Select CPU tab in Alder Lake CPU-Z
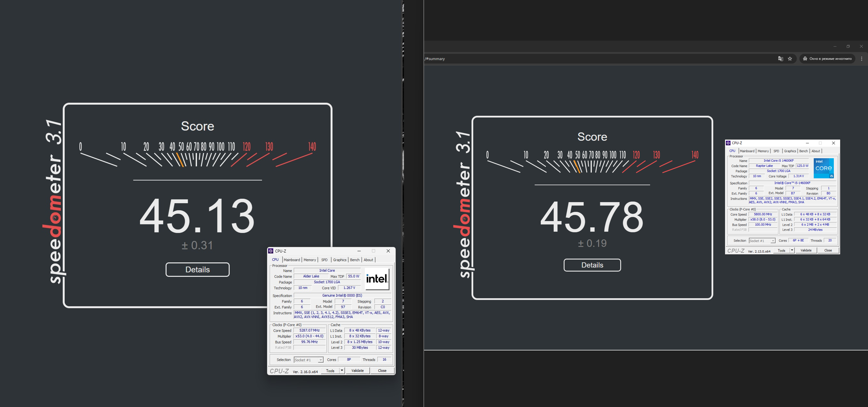 click(x=275, y=260)
